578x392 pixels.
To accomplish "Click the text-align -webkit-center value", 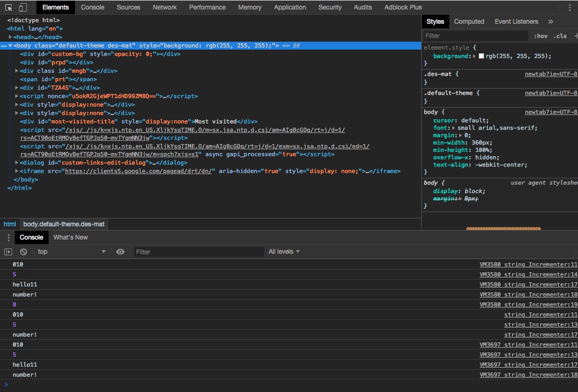I will click(x=500, y=165).
